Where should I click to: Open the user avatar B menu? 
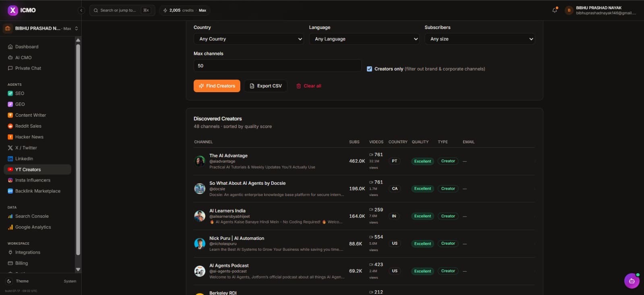[x=569, y=10]
